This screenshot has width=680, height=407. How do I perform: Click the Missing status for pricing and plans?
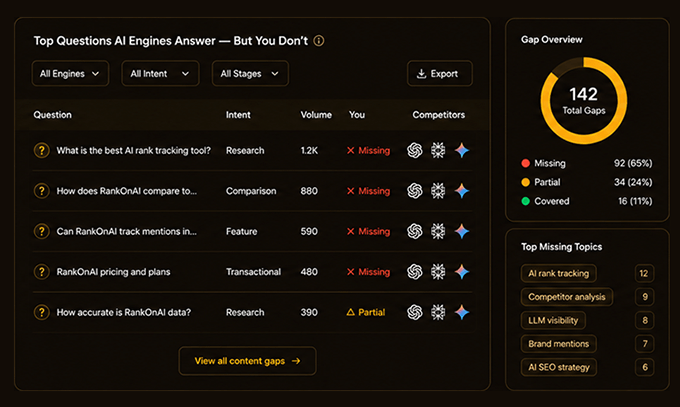(368, 272)
